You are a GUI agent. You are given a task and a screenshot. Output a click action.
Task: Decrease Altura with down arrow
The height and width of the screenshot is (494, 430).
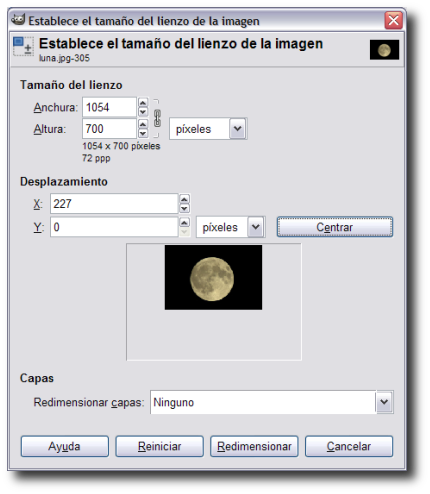tap(143, 133)
